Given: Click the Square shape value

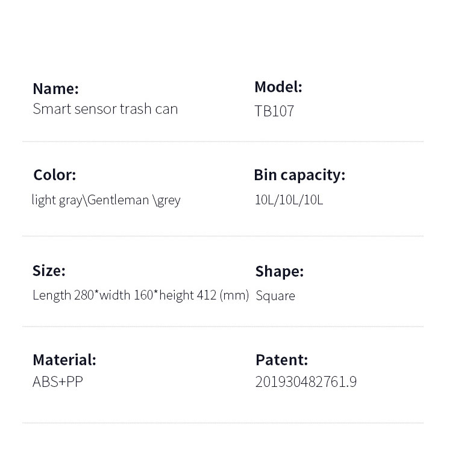Looking at the screenshot, I should point(275,296).
